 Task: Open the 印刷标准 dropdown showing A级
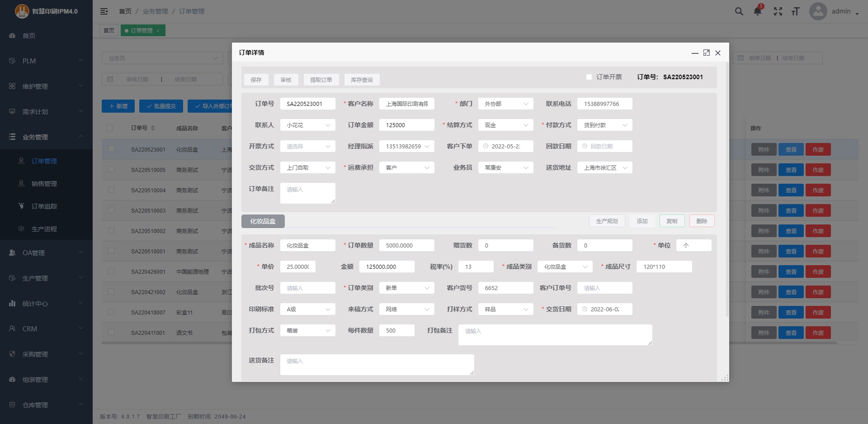(x=307, y=310)
